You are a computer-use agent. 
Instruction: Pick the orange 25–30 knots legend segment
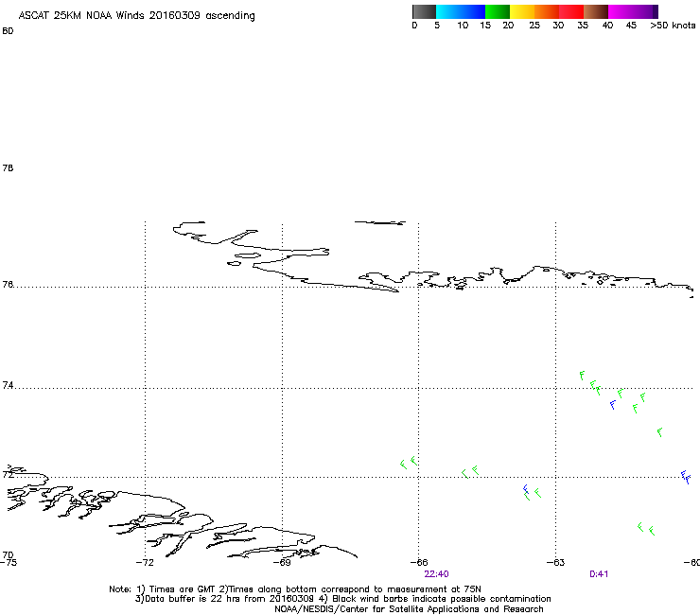547,11
